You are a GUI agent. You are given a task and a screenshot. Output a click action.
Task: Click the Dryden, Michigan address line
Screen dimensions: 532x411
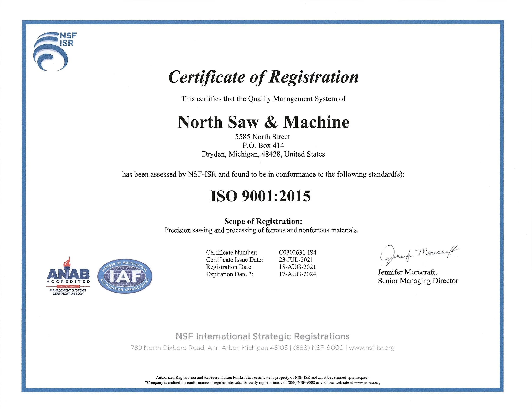tap(263, 154)
